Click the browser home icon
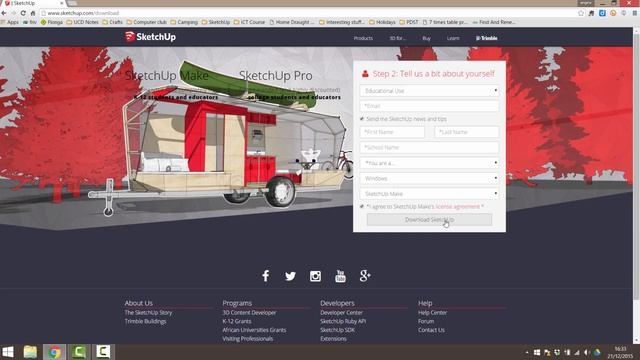The image size is (640, 360). coord(33,13)
